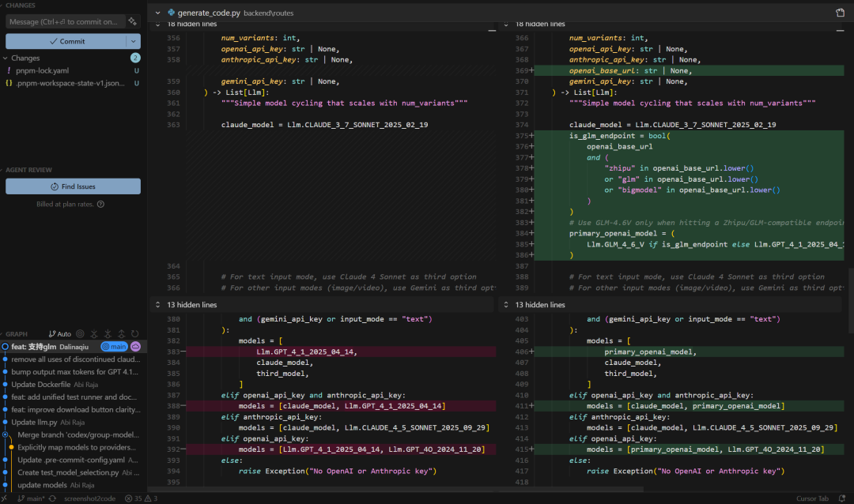Push commits using graph up-arrow icon
Screen dimensions: 854x504
pyautogui.click(x=121, y=333)
